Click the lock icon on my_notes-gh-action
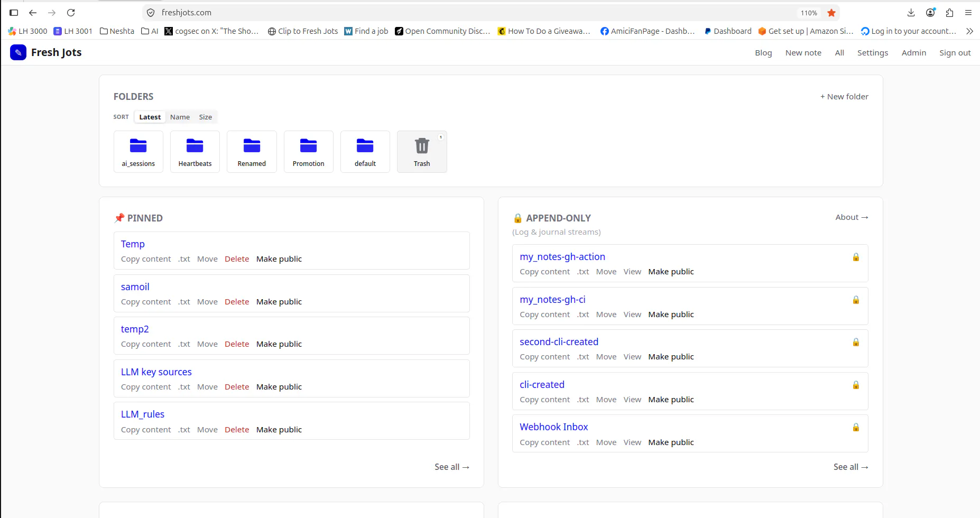The width and height of the screenshot is (980, 518). pyautogui.click(x=856, y=257)
